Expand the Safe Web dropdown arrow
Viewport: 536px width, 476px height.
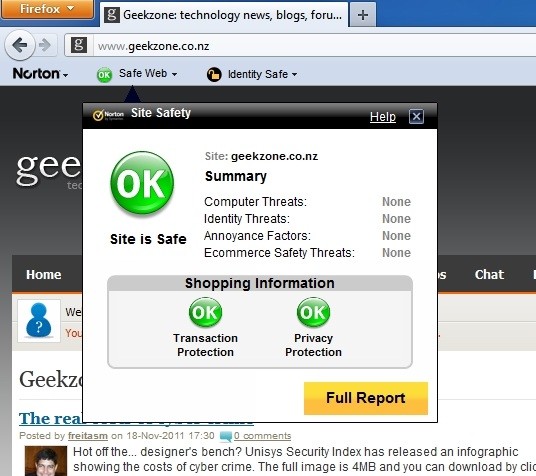[174, 74]
